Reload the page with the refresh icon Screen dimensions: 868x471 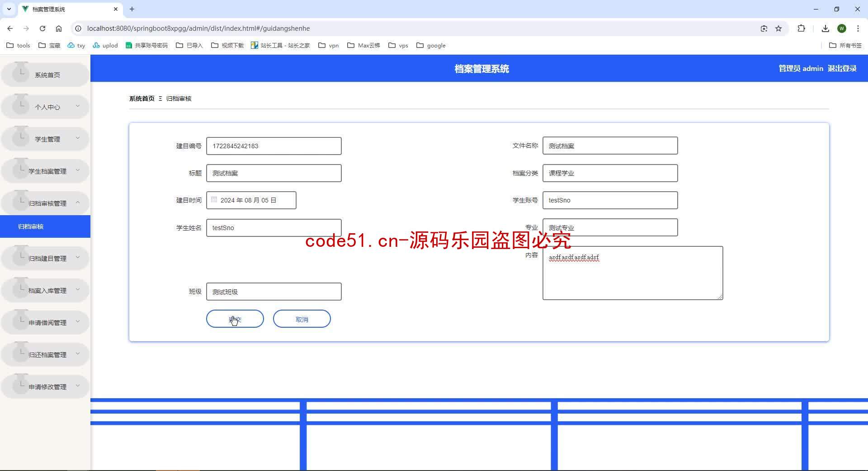coord(42,28)
